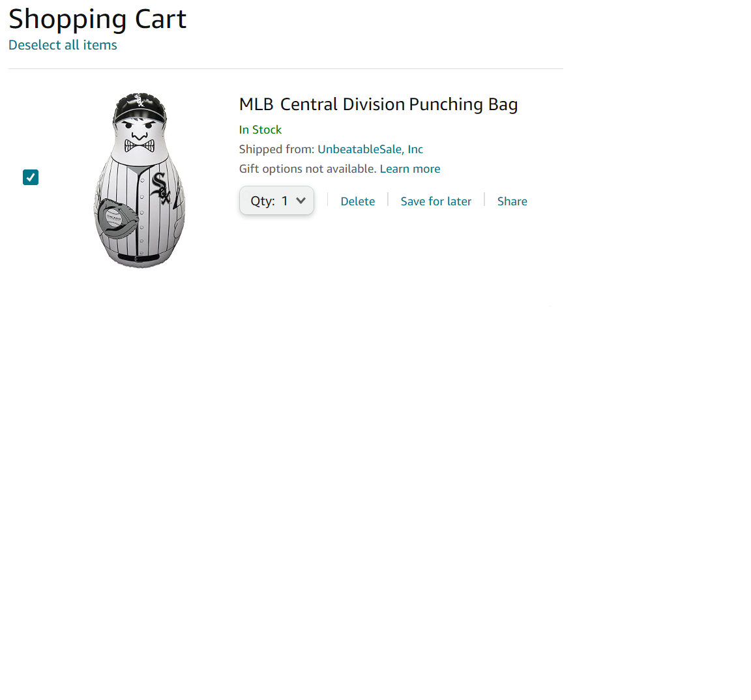The height and width of the screenshot is (700, 751).
Task: Click the Shopping Cart heading
Action: tap(97, 19)
